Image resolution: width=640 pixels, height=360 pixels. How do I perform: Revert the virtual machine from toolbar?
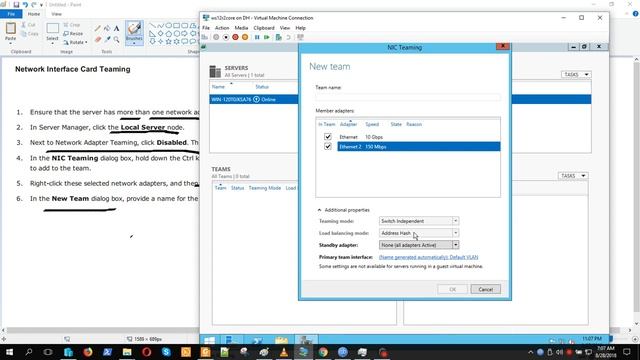coord(288,37)
